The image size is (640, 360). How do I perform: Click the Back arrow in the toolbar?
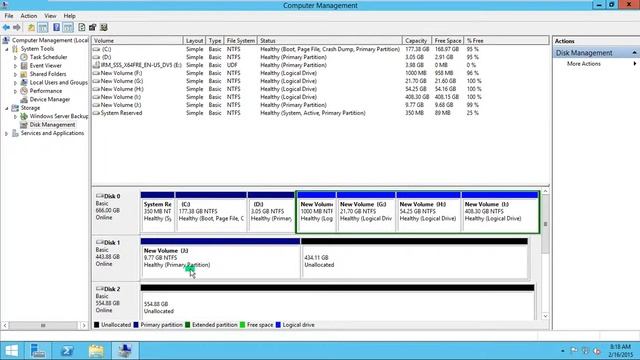[6, 27]
